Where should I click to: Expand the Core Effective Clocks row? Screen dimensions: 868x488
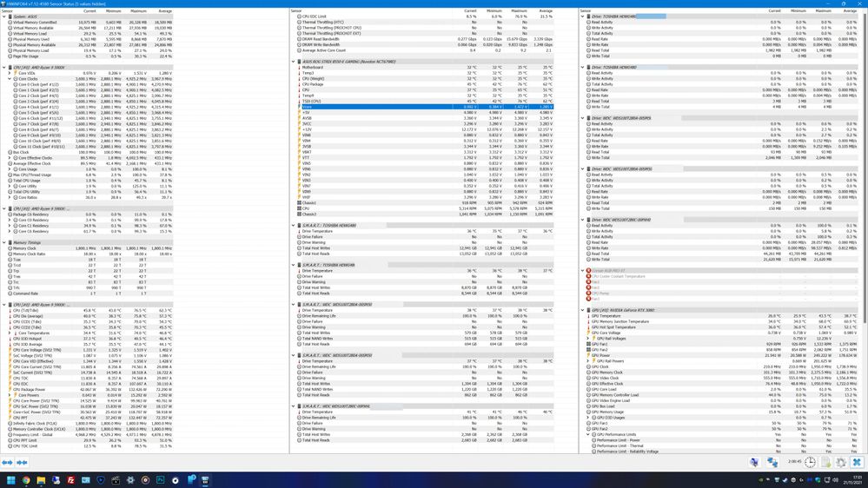coord(10,158)
